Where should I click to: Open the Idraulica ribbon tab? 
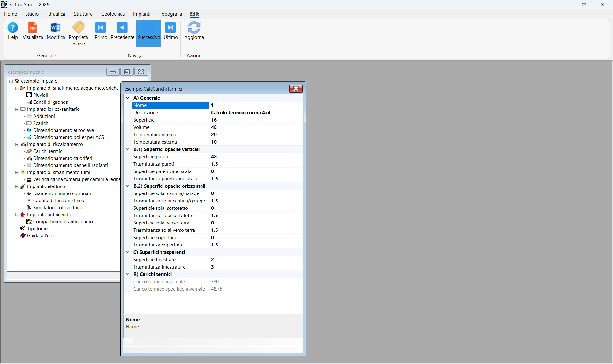56,14
